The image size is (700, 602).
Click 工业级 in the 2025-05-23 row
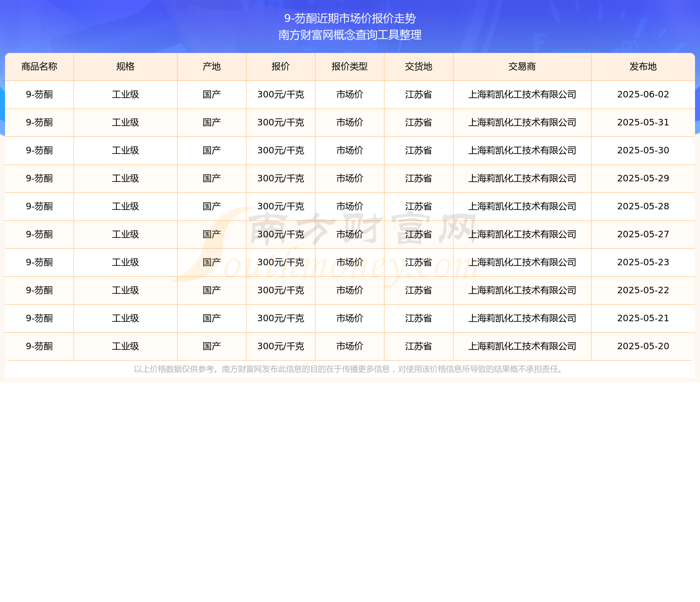pyautogui.click(x=125, y=262)
